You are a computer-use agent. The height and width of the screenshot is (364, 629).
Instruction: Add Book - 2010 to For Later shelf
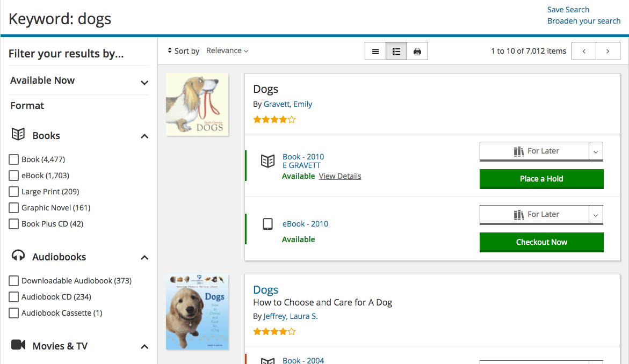pyautogui.click(x=534, y=151)
